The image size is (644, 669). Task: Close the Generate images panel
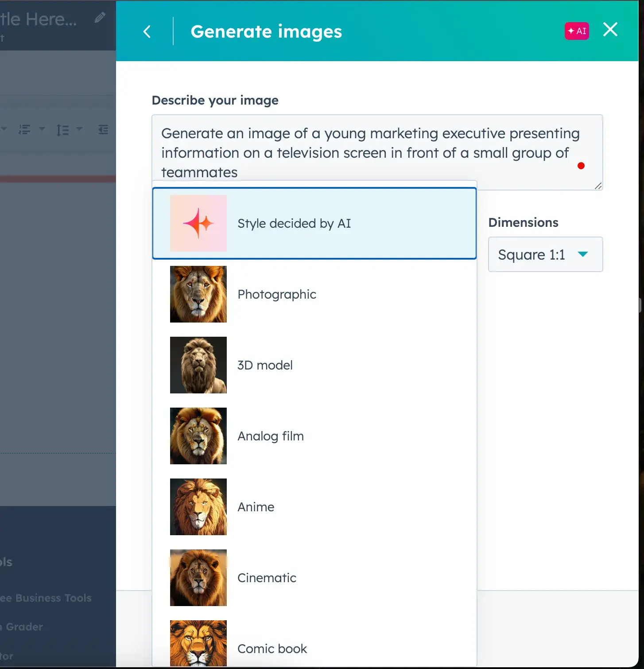(610, 30)
